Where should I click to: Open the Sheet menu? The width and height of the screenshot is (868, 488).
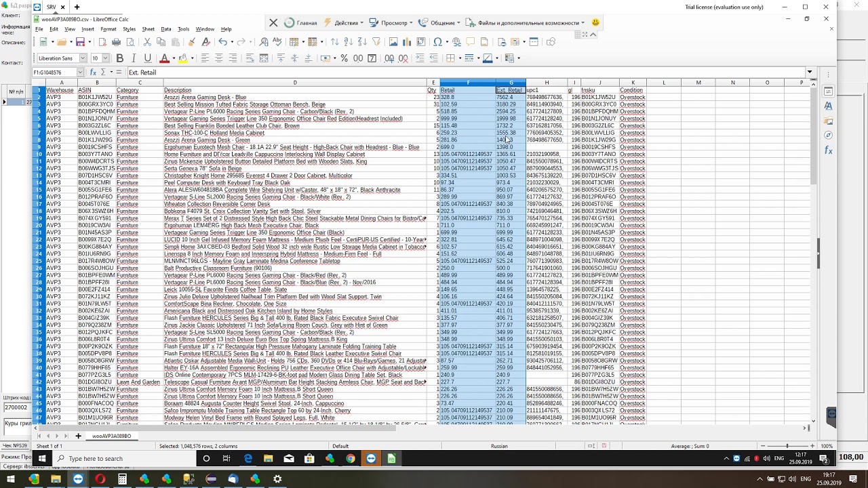(x=148, y=29)
